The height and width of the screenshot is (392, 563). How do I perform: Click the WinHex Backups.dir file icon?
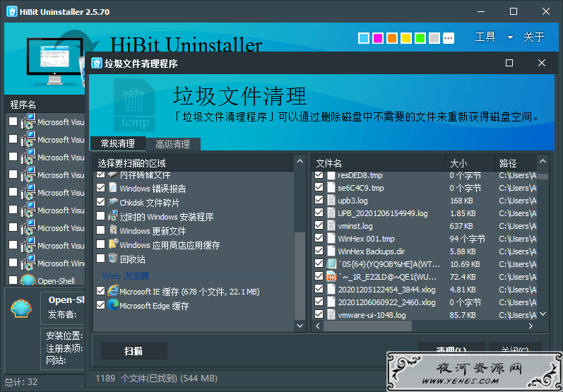pyautogui.click(x=331, y=251)
